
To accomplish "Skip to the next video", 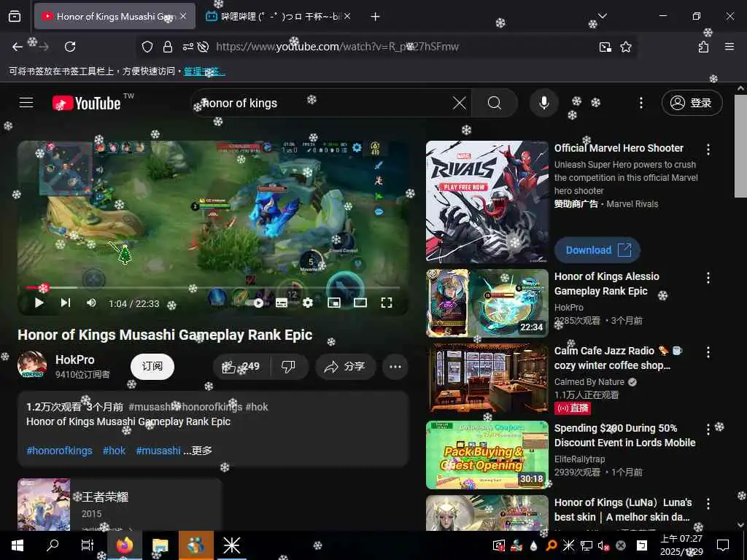I will click(x=66, y=303).
